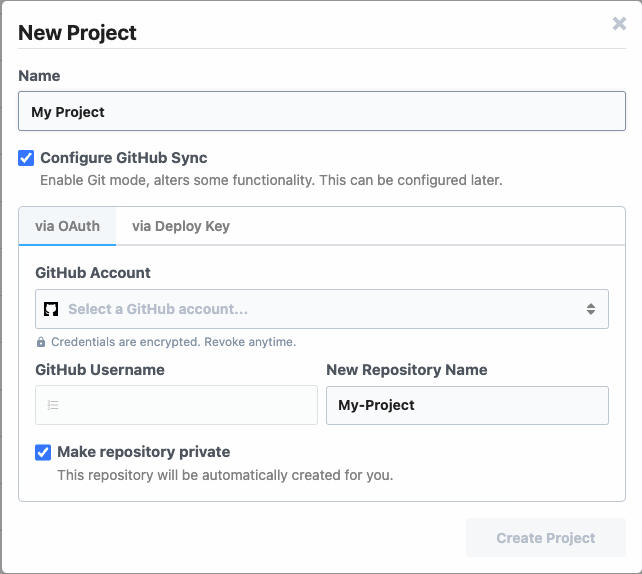Click into the New Repository Name field
The height and width of the screenshot is (574, 642).
point(467,405)
